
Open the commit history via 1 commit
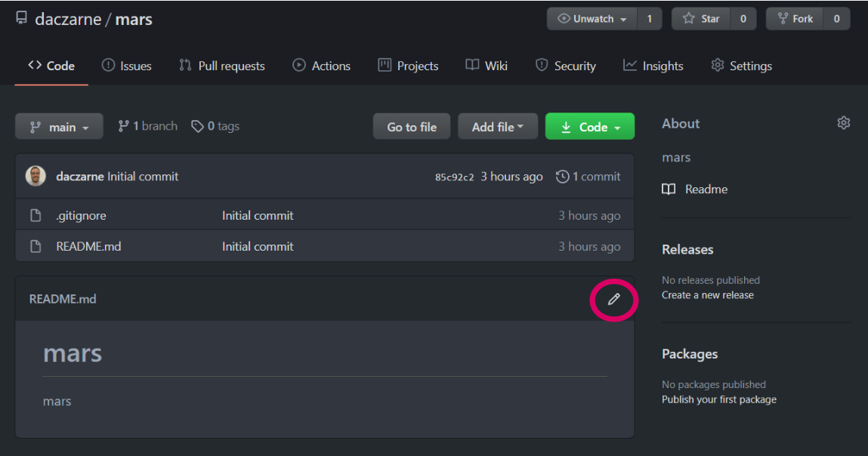click(x=588, y=177)
